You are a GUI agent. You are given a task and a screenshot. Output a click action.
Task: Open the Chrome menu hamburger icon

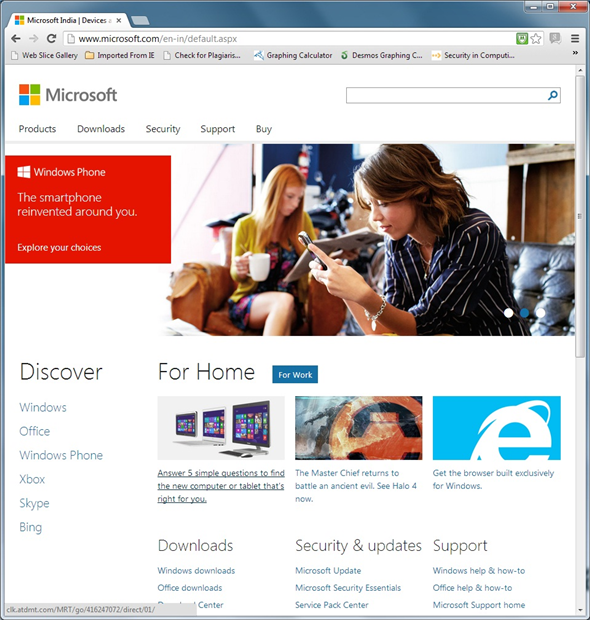575,39
